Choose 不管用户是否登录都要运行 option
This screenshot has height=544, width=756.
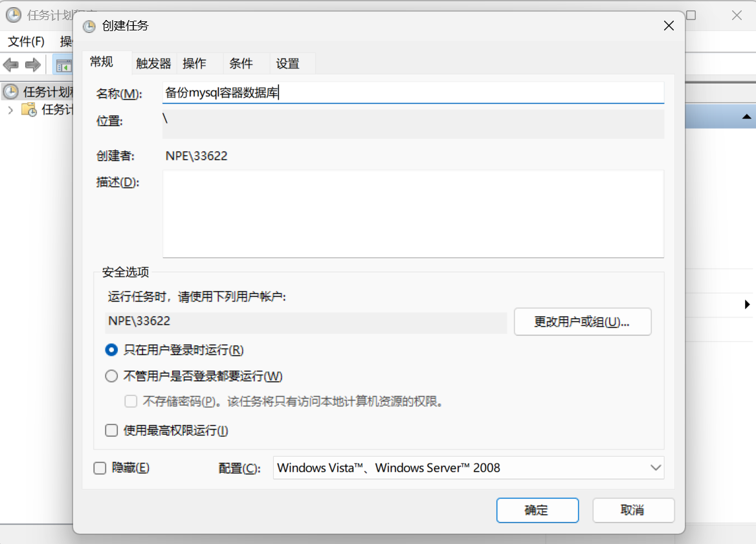pos(111,376)
